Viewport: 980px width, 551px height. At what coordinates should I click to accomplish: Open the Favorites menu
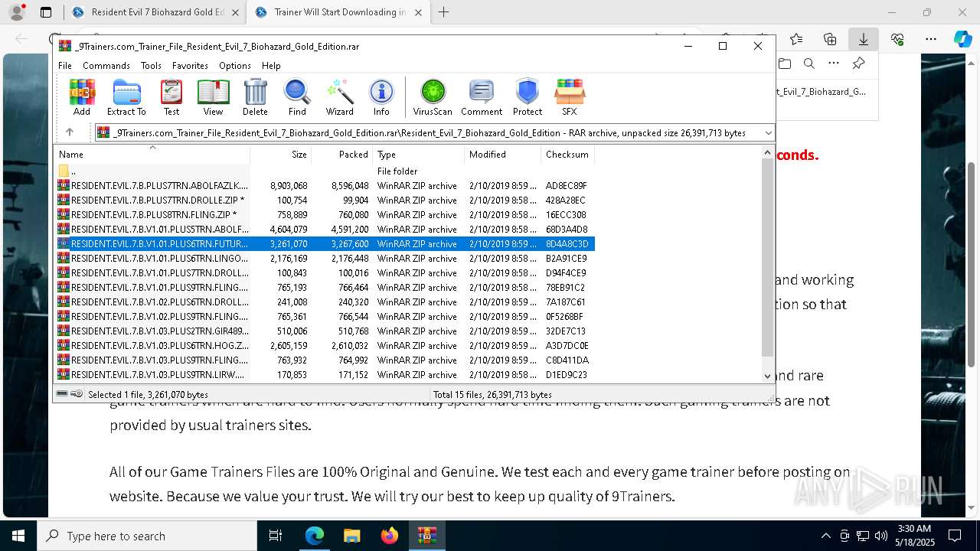pyautogui.click(x=190, y=66)
